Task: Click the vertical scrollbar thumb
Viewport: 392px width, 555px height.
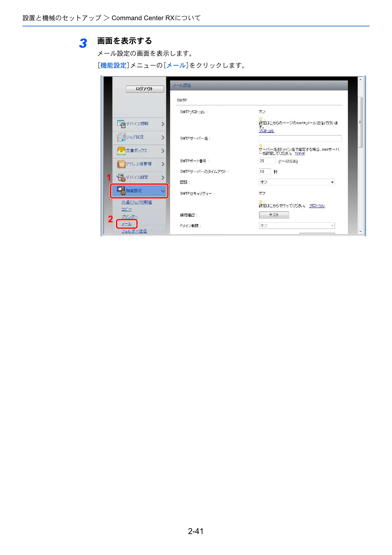Action: 360,122
